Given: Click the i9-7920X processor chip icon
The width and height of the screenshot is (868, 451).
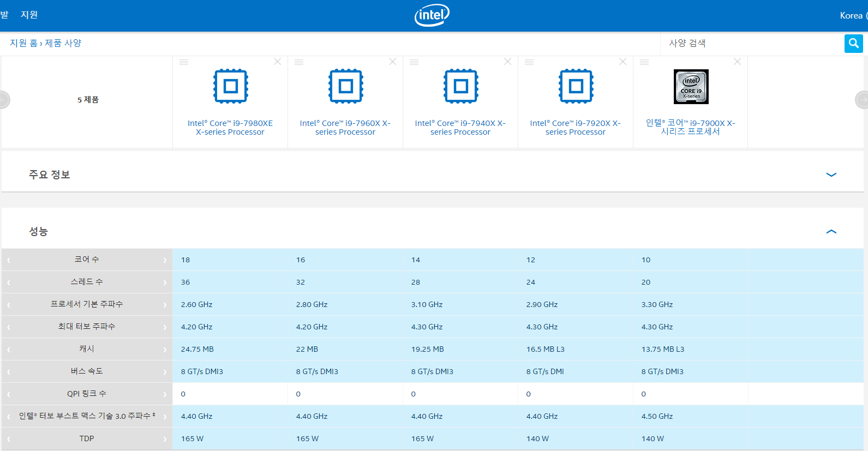Looking at the screenshot, I should tap(576, 86).
